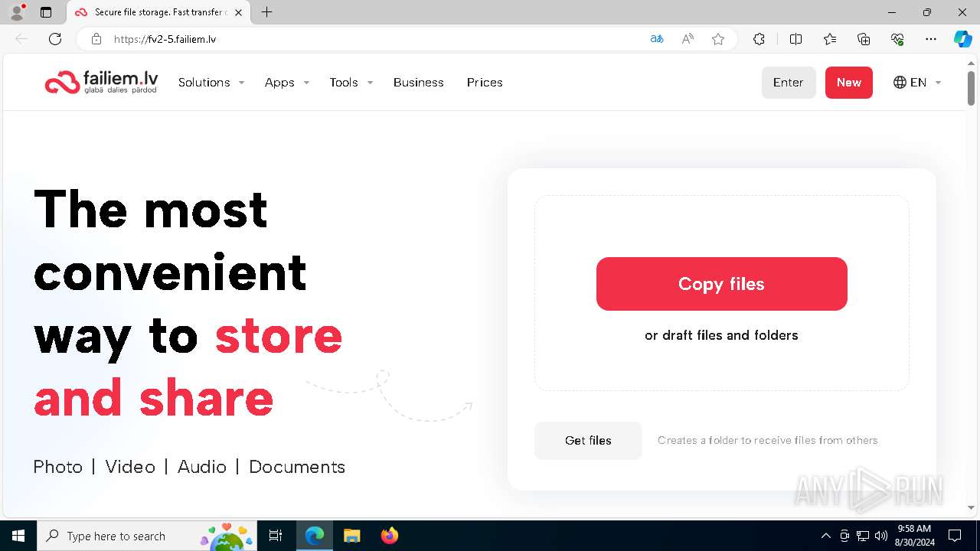Open Task View on taskbar
980x551 pixels.
[x=276, y=536]
